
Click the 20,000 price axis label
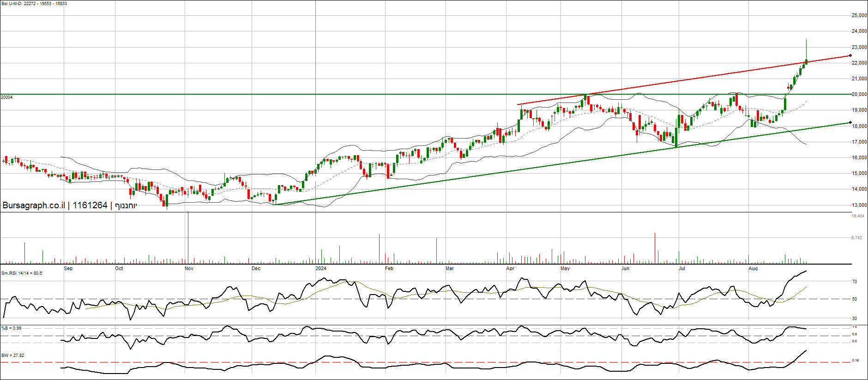(x=859, y=95)
